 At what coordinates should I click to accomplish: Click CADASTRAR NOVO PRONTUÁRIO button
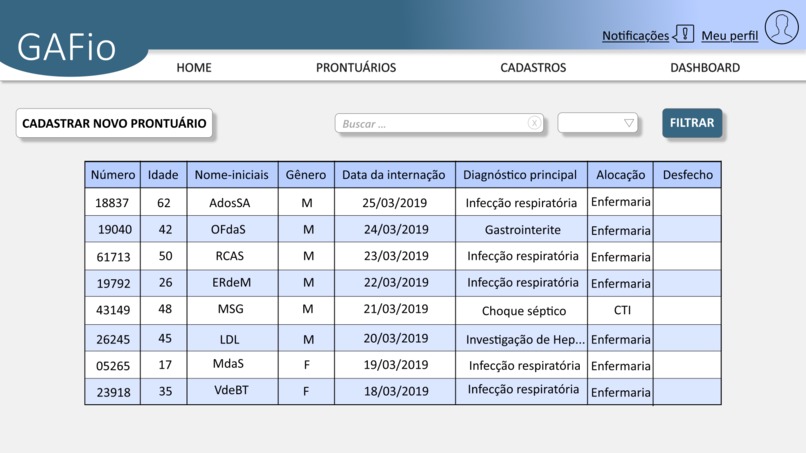click(114, 123)
